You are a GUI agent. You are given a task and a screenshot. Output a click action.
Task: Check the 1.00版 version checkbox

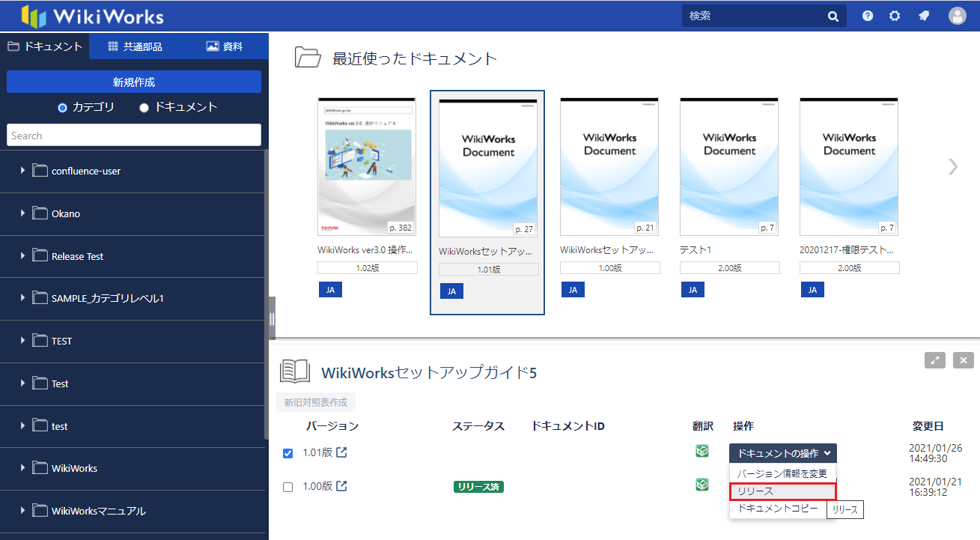(288, 487)
